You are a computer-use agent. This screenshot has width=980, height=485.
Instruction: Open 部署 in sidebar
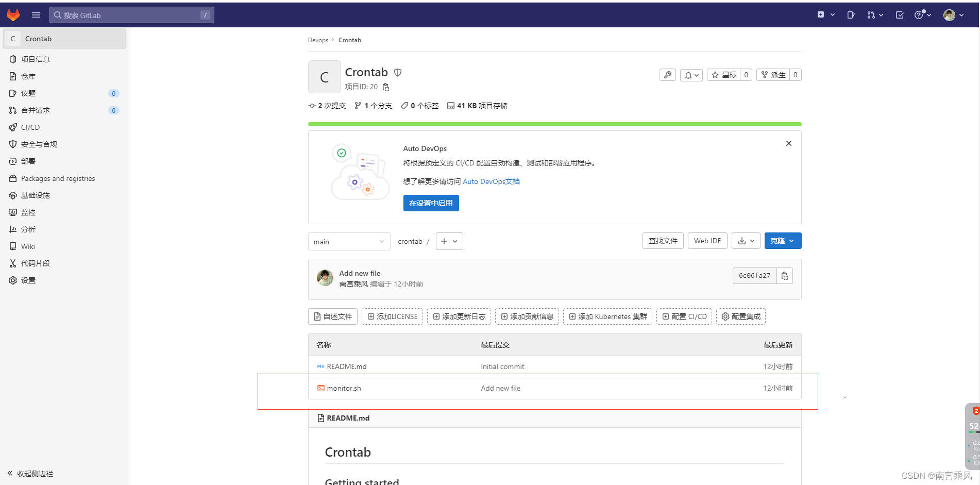(64, 161)
